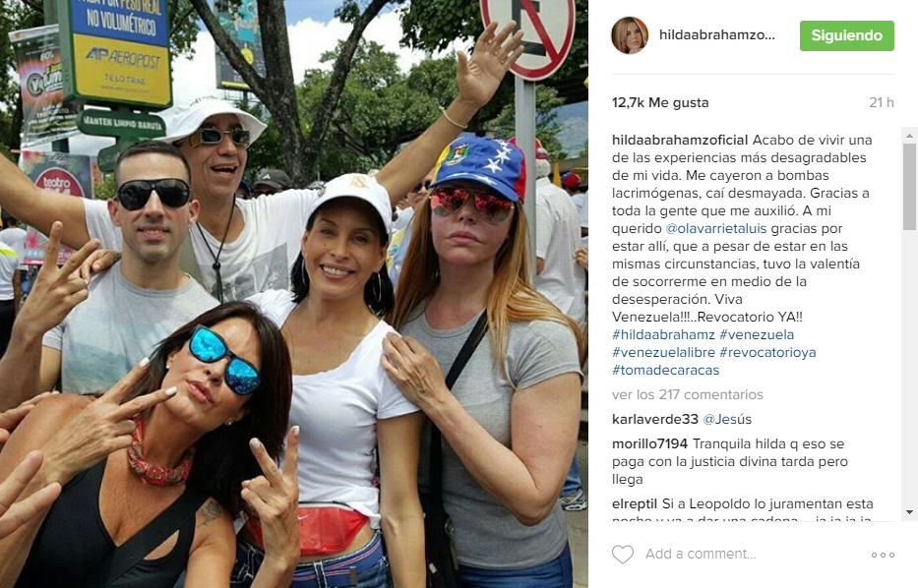Open the @olavarrietaluis mention link
This screenshot has width=918, height=588.
[x=716, y=229]
